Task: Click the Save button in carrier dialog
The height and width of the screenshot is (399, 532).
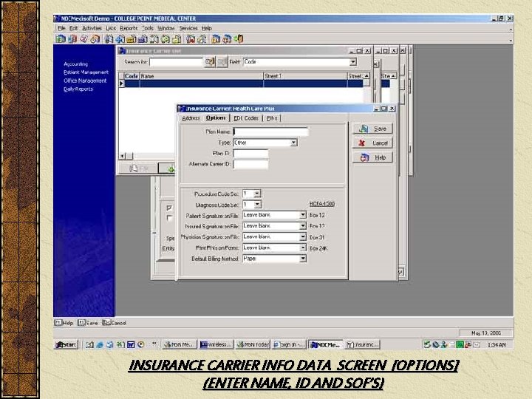Action: pyautogui.click(x=372, y=129)
